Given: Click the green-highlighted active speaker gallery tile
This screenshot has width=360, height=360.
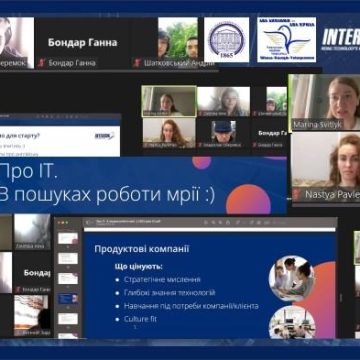Looking at the screenshot, I should tap(169, 101).
